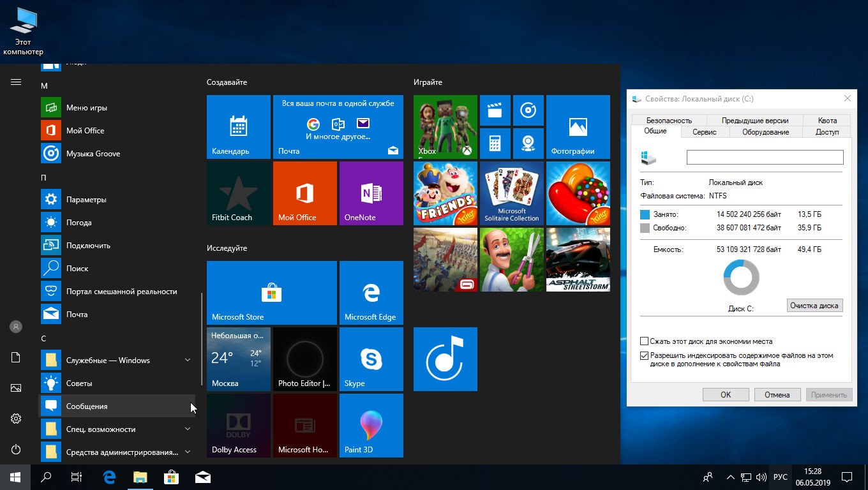Select the letter П group header
This screenshot has width=868, height=490.
click(x=44, y=177)
